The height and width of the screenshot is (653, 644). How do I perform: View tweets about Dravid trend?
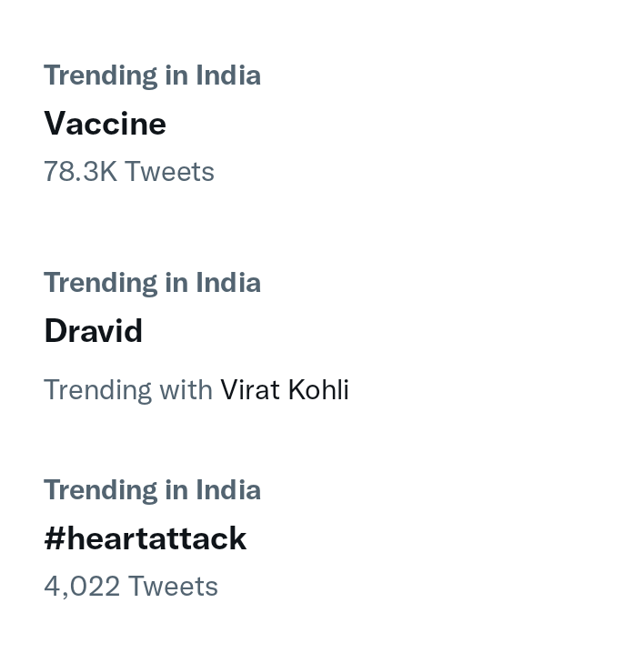coord(94,331)
